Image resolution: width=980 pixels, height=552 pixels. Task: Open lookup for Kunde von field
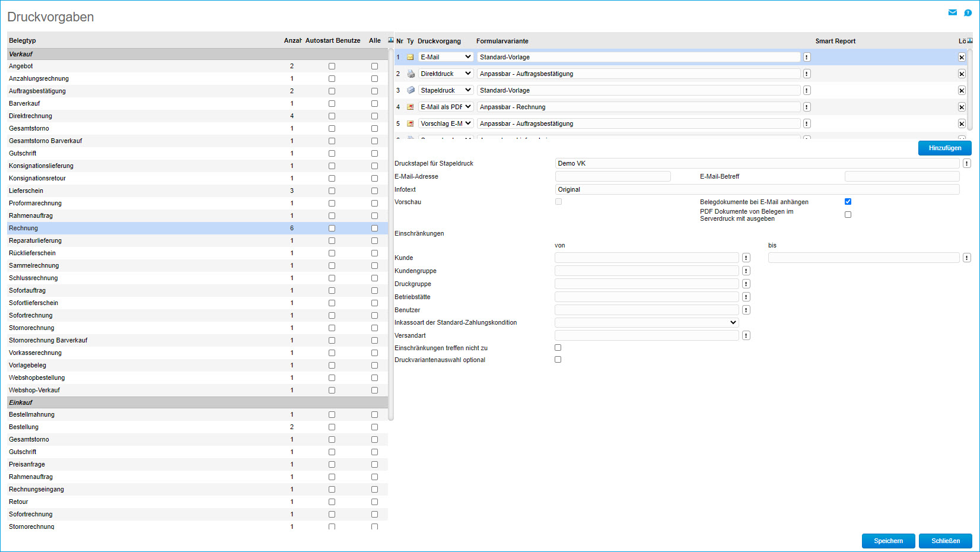pyautogui.click(x=746, y=258)
